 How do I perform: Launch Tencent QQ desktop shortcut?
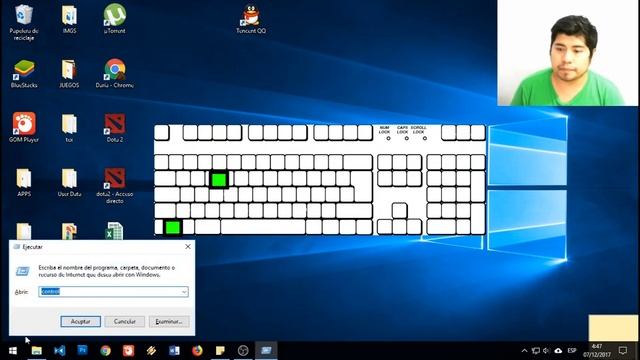[251, 19]
